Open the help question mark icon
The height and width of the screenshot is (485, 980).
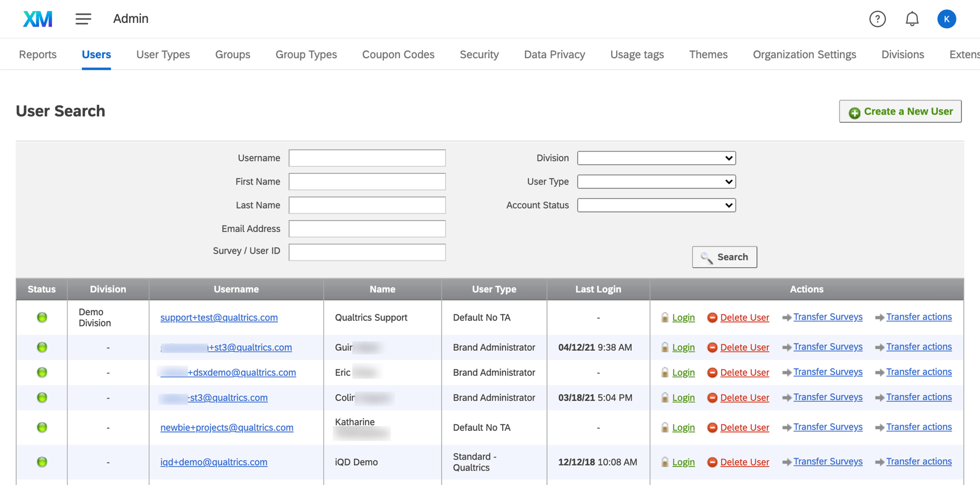(x=877, y=19)
